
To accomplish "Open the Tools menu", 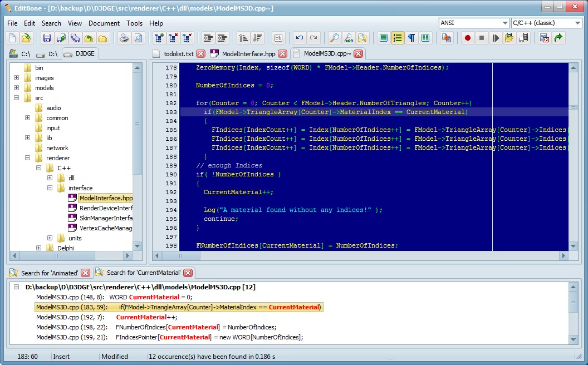I will pyautogui.click(x=134, y=23).
